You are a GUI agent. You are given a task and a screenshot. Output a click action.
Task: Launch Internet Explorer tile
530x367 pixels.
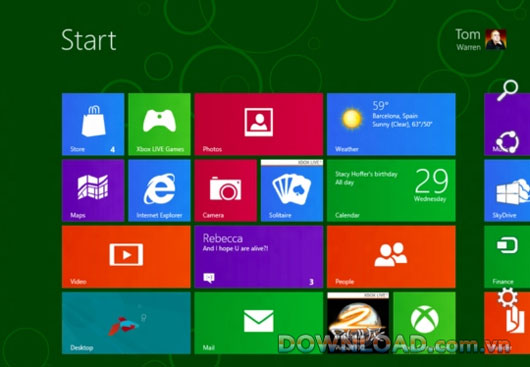pyautogui.click(x=159, y=190)
